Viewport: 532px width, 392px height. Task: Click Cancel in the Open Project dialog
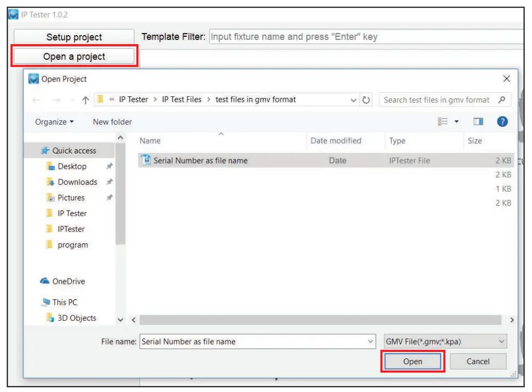[478, 361]
